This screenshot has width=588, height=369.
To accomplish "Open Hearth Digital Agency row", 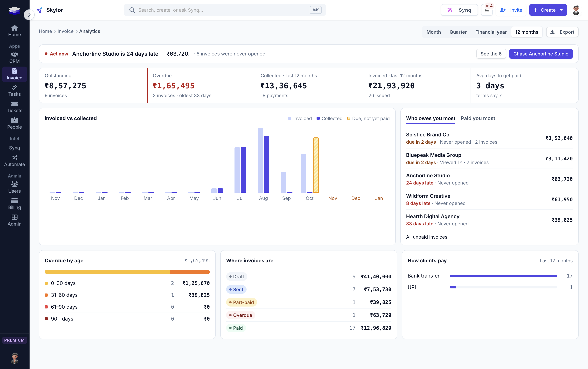I will click(489, 220).
